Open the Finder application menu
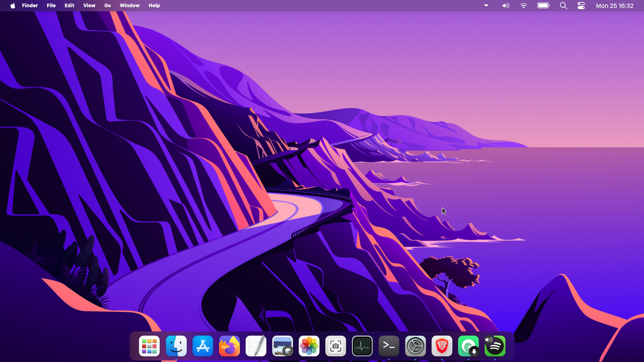644x362 pixels. pyautogui.click(x=30, y=6)
